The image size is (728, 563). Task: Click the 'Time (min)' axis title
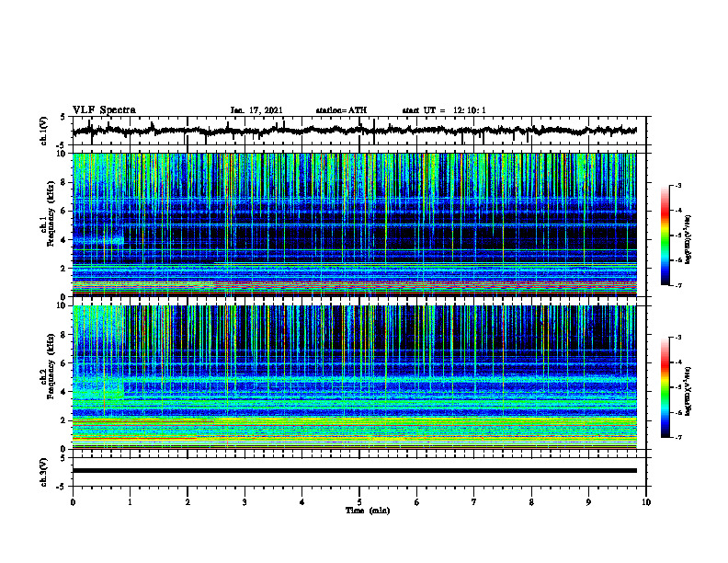coord(368,511)
